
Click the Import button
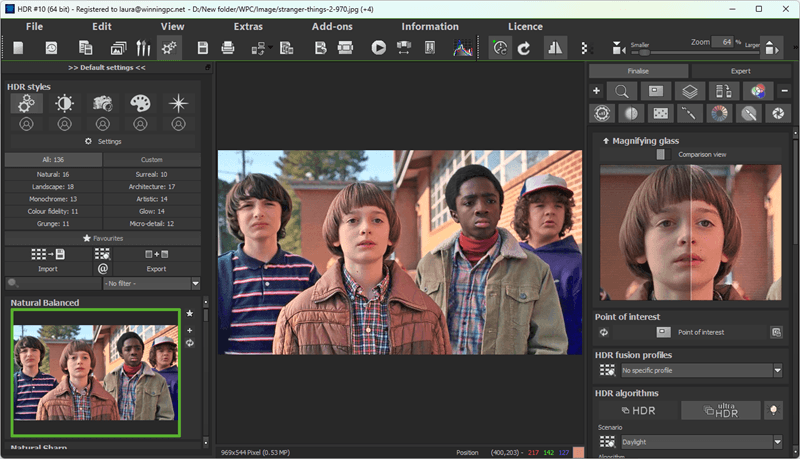tap(48, 269)
